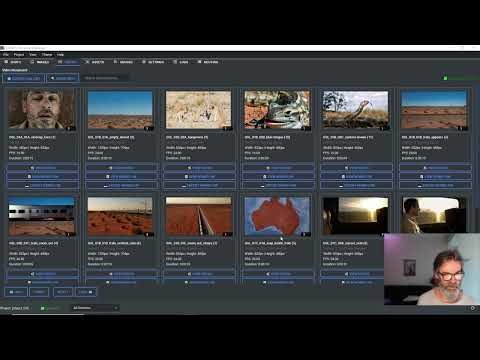Select the man by the train window thumbnail
480x360 pixels.
click(x=434, y=214)
